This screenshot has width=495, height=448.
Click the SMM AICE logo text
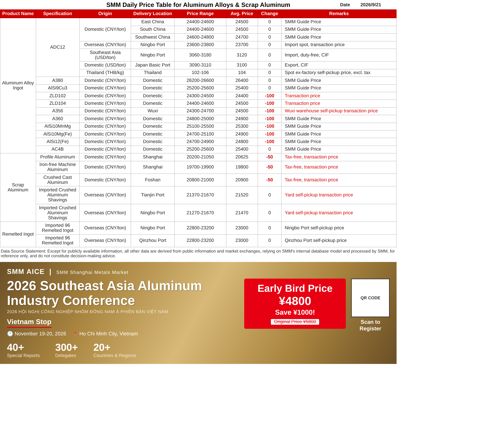[x=26, y=272]
